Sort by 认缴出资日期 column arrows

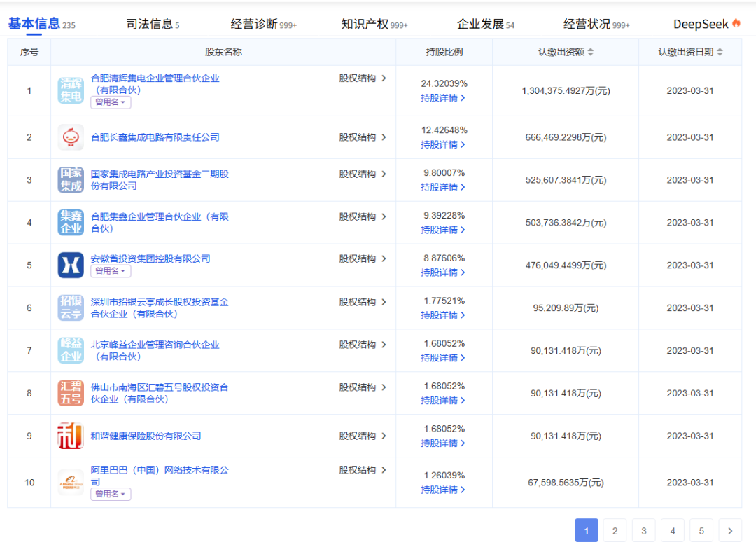(720, 52)
